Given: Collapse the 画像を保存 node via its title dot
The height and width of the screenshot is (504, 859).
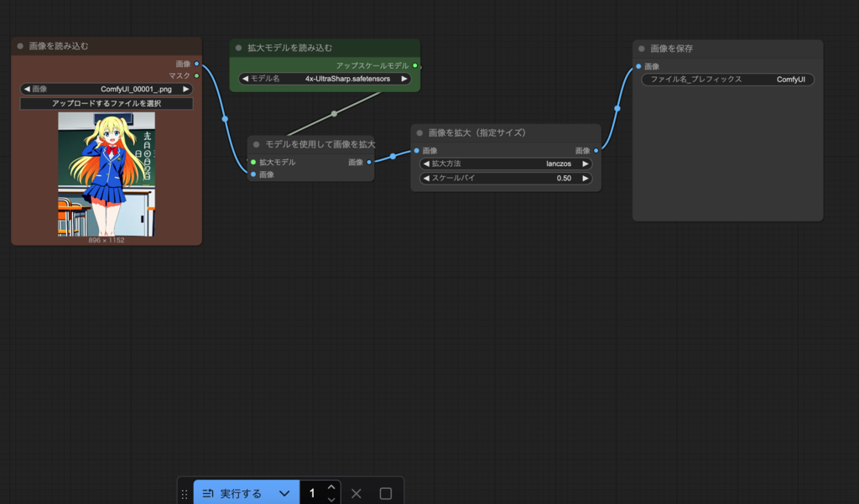Looking at the screenshot, I should point(642,49).
